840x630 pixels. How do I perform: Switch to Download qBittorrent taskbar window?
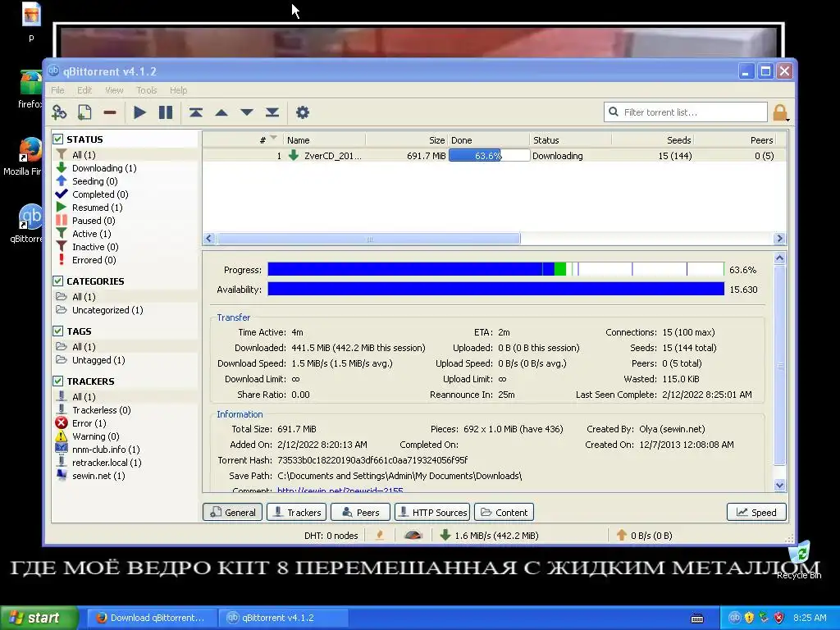151,618
